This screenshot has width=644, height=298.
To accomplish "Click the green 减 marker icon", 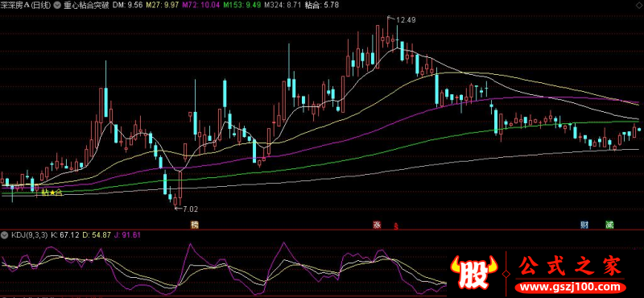I will tap(609, 225).
